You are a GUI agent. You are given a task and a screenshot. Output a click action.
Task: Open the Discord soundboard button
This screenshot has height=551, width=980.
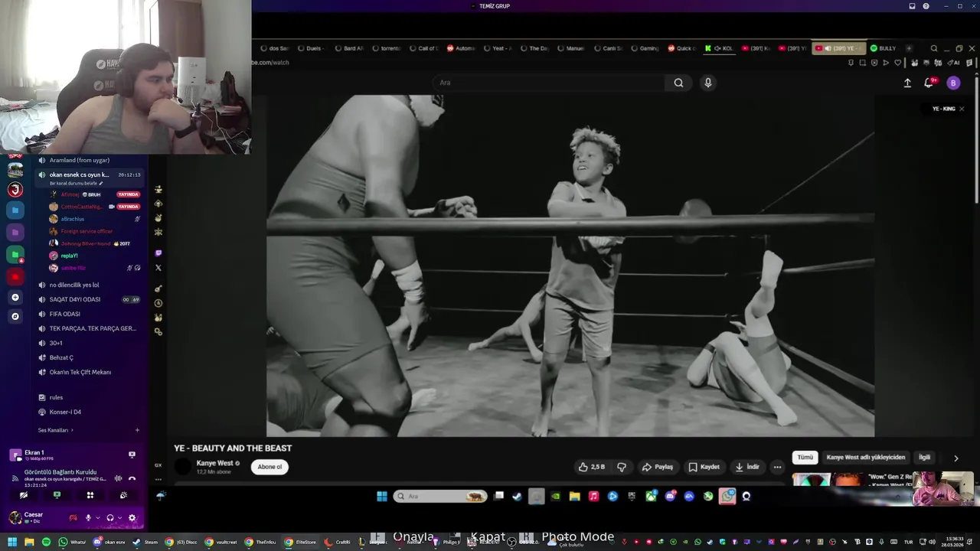(123, 495)
